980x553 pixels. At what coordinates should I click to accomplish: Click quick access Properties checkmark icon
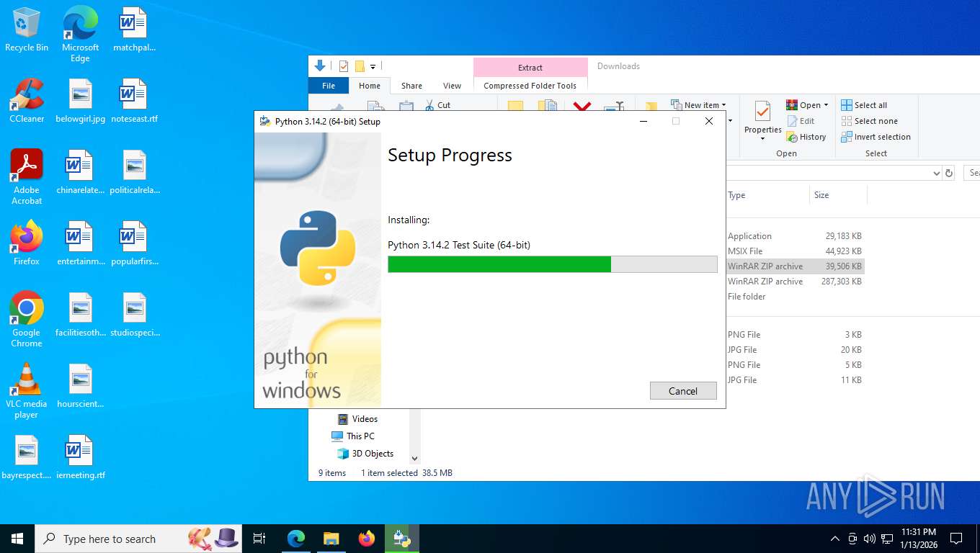click(344, 66)
